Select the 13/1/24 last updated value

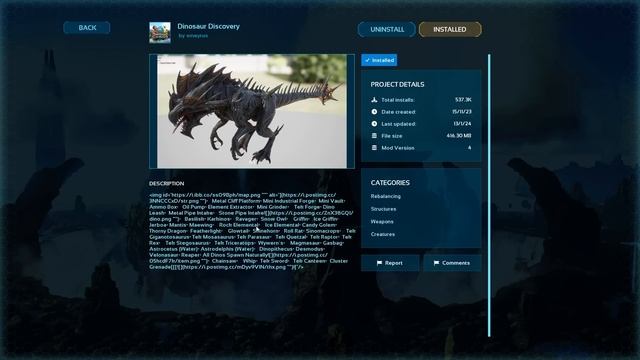(462, 124)
